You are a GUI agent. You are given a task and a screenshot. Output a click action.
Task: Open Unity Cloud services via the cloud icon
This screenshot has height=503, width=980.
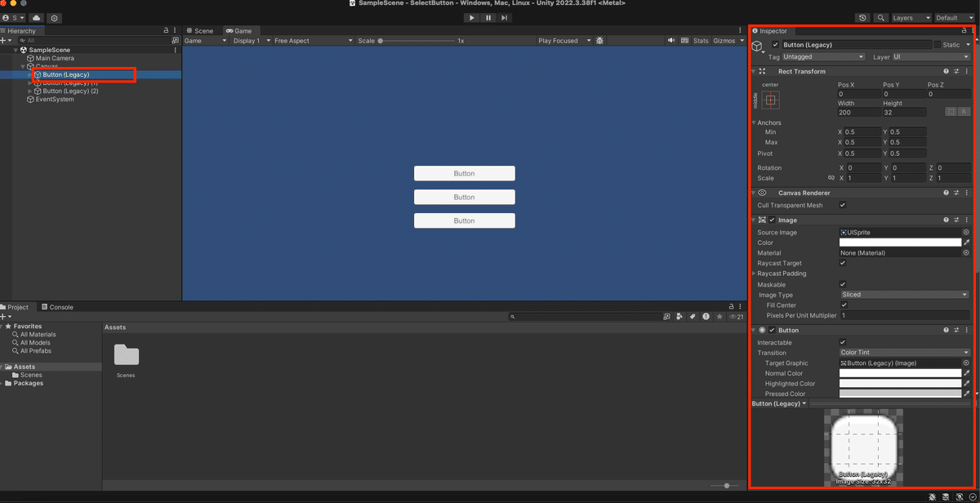tap(35, 17)
